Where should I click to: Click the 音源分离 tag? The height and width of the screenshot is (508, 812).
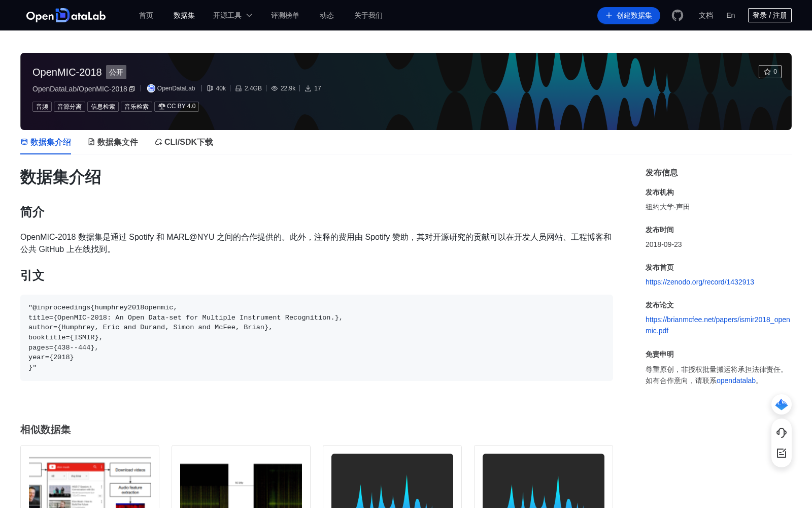tap(70, 107)
